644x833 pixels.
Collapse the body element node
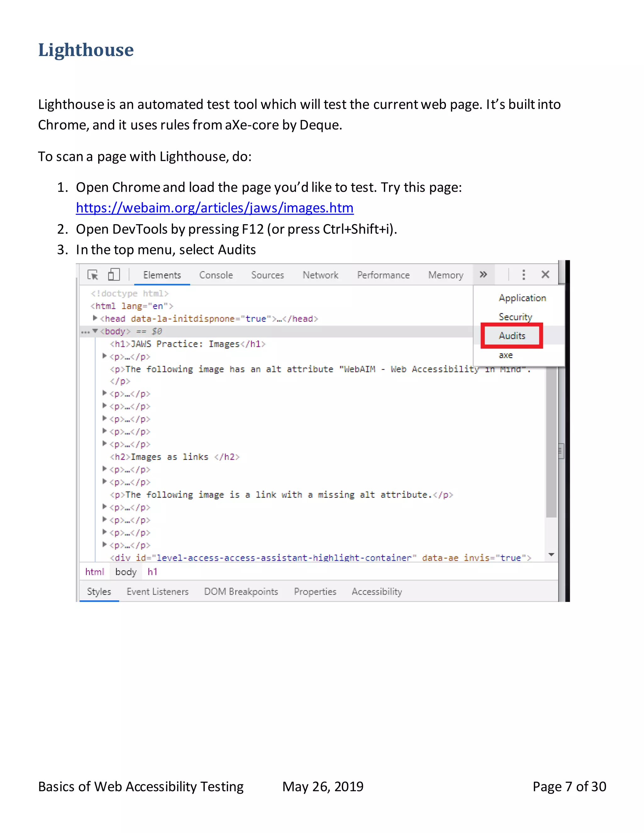(x=95, y=331)
